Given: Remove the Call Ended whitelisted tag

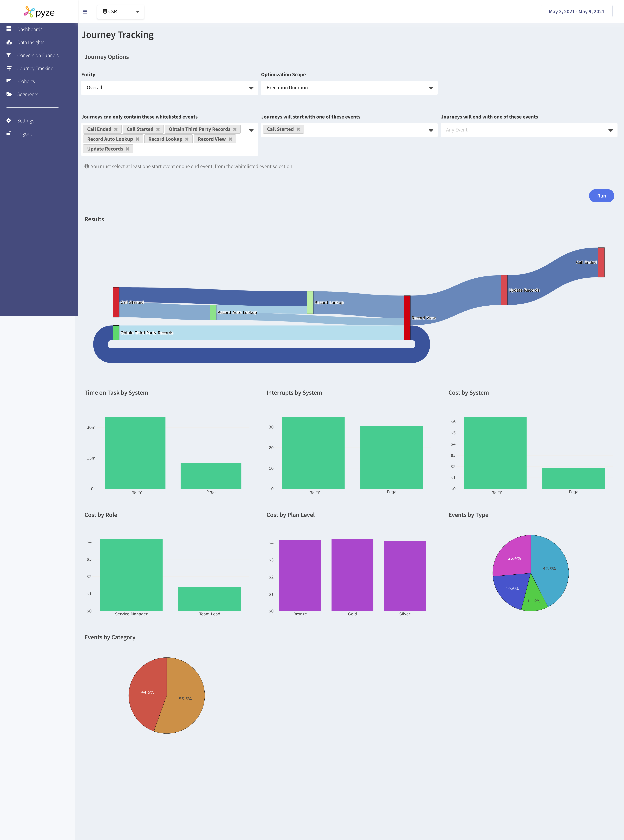Looking at the screenshot, I should pyautogui.click(x=116, y=129).
